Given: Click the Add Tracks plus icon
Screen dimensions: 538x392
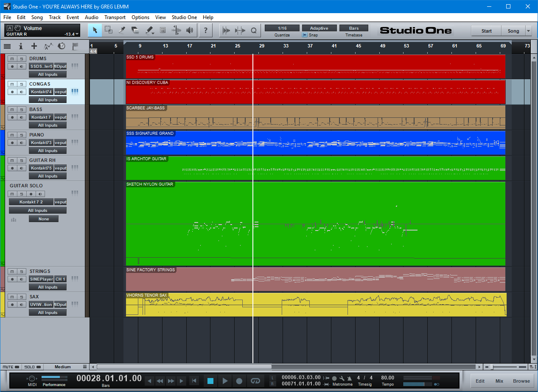Looking at the screenshot, I should coord(34,46).
